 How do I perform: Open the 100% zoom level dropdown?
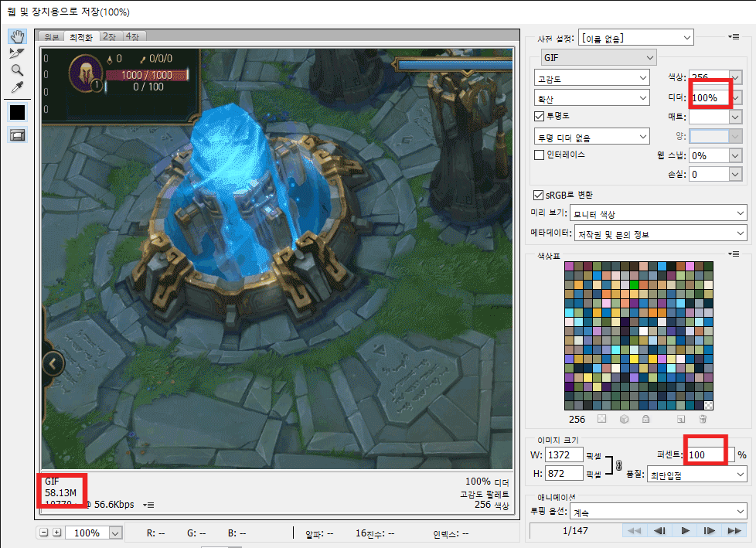(x=115, y=533)
